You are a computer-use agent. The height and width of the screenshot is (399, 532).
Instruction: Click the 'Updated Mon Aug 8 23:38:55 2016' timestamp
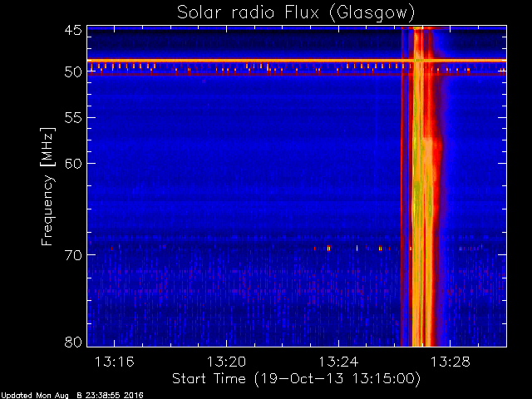pos(72,396)
